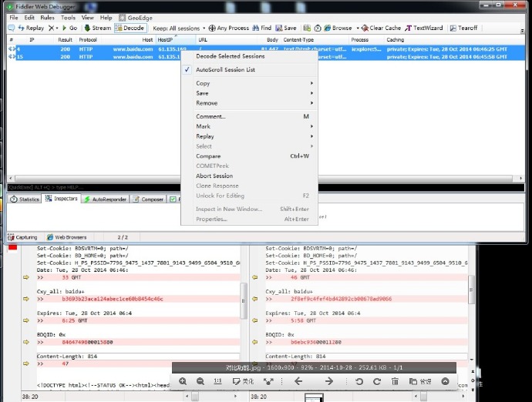Image resolution: width=532 pixels, height=402 pixels.
Task: Open the Tools menu
Action: tap(68, 18)
